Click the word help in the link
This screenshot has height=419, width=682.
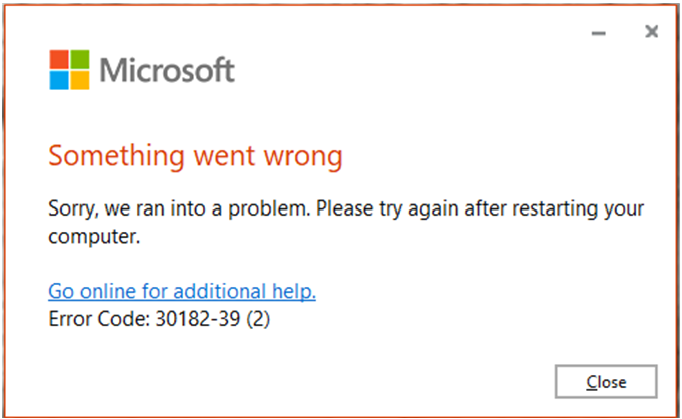[296, 291]
